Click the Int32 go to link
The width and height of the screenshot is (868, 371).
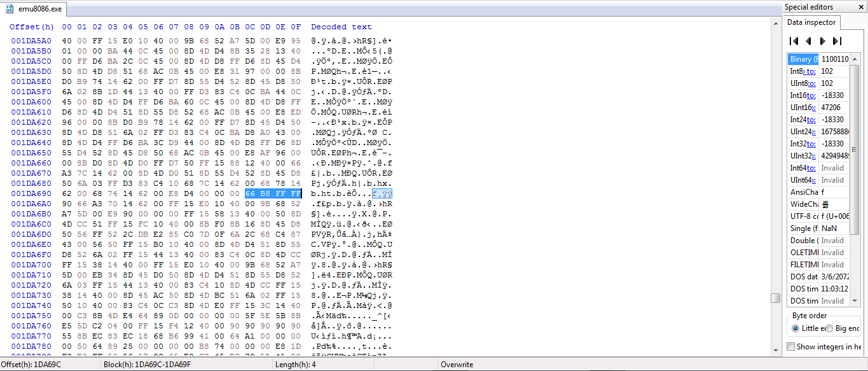pyautogui.click(x=813, y=144)
